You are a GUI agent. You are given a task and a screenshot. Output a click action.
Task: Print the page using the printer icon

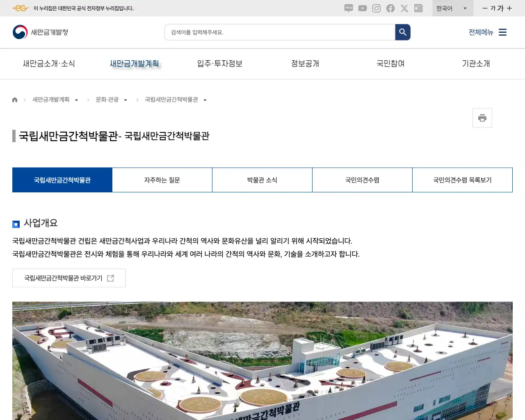[482, 118]
